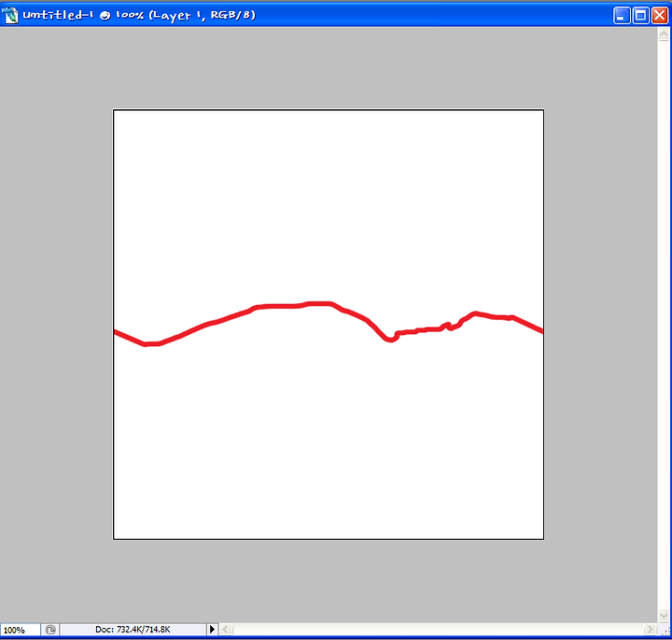Click the status bar preview icon beside the zoom field
The image size is (672, 640).
tap(50, 630)
